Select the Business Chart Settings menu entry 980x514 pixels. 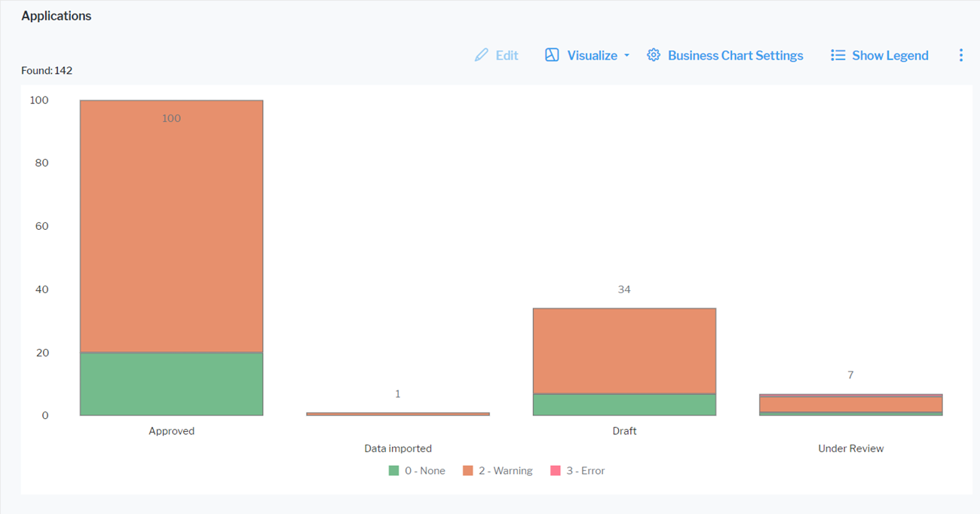(x=735, y=55)
